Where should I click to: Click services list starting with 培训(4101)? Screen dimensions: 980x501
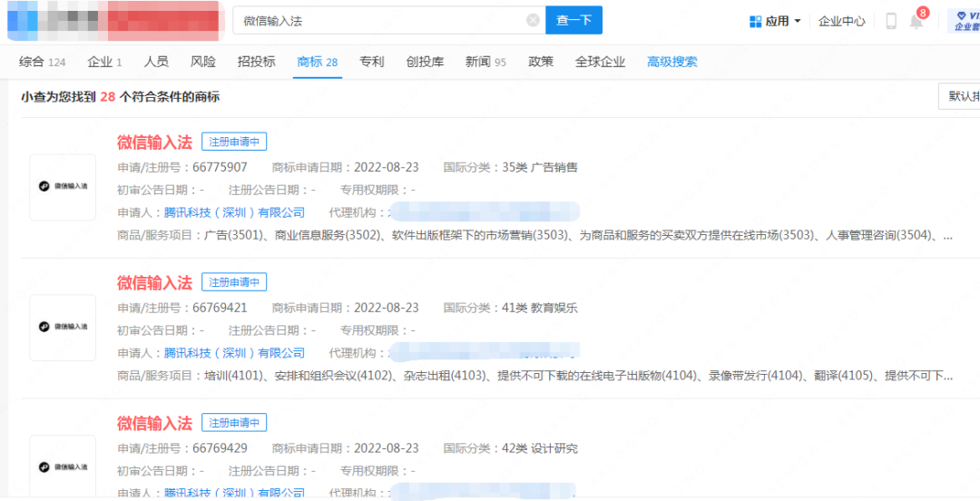pos(578,376)
